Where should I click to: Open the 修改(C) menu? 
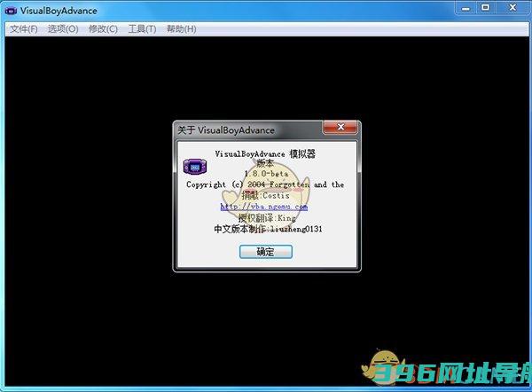pyautogui.click(x=103, y=29)
